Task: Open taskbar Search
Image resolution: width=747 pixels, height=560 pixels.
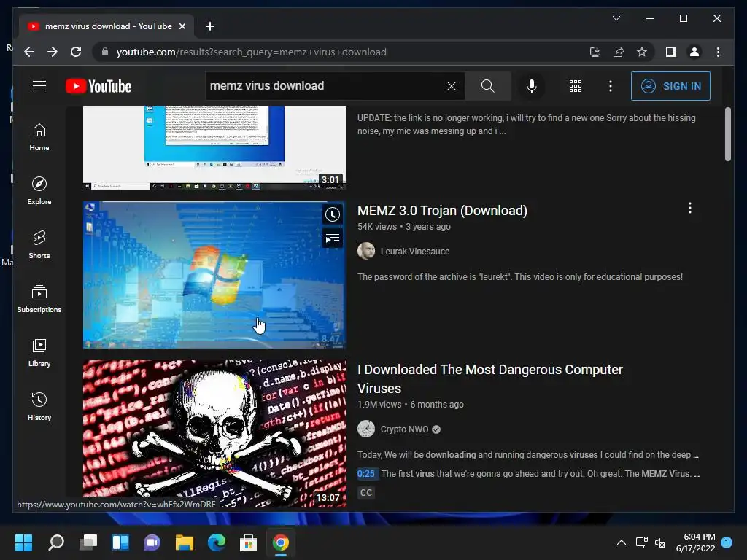Action: [55, 542]
